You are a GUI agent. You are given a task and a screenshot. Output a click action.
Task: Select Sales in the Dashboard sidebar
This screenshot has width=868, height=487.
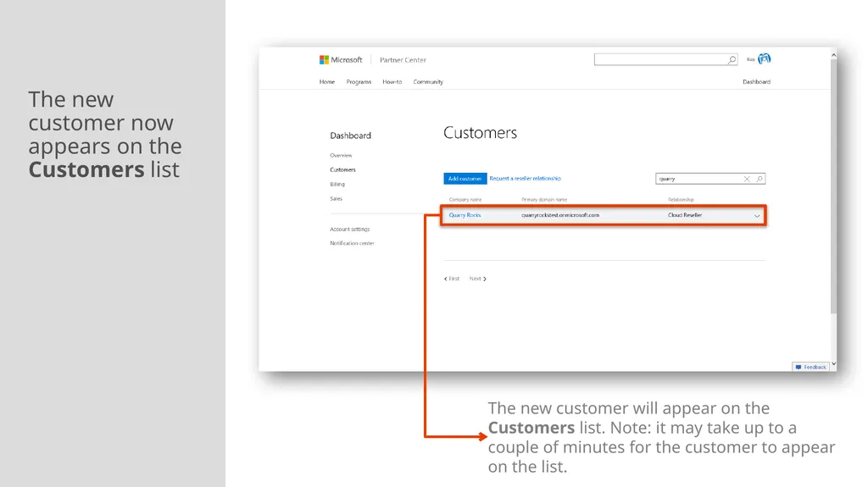click(336, 199)
